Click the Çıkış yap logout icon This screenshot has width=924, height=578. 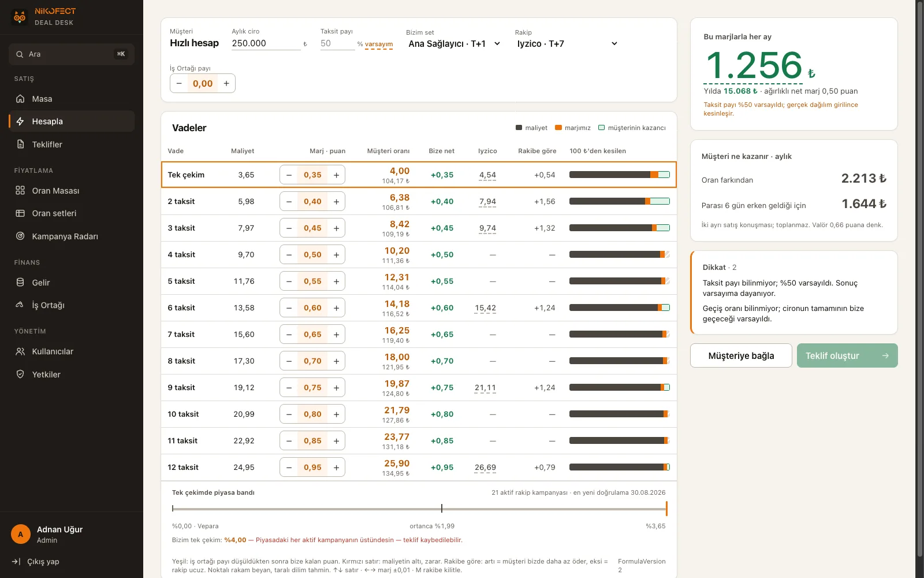pos(16,562)
